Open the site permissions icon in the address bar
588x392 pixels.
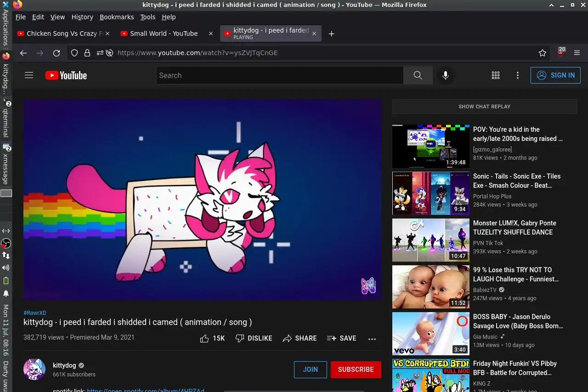click(100, 53)
